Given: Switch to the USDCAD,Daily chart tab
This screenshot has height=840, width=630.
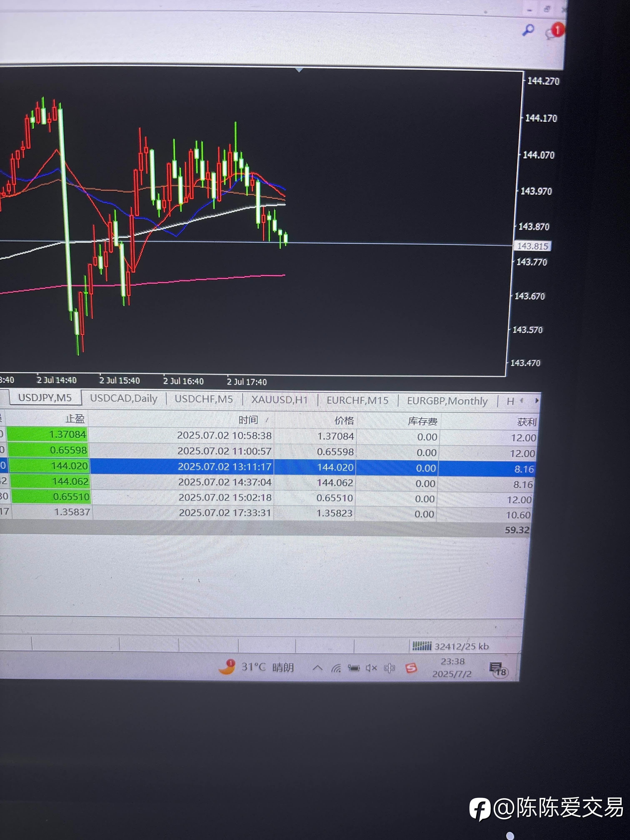Looking at the screenshot, I should pos(124,398).
